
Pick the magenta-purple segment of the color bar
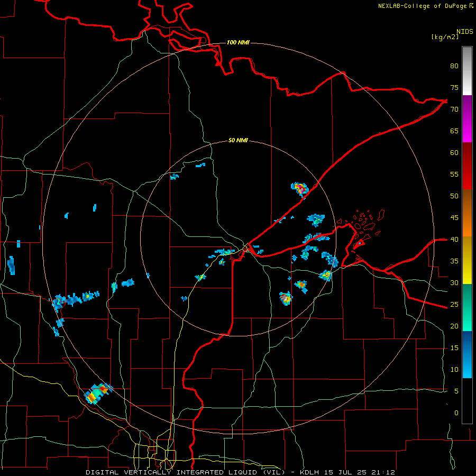[467, 118]
